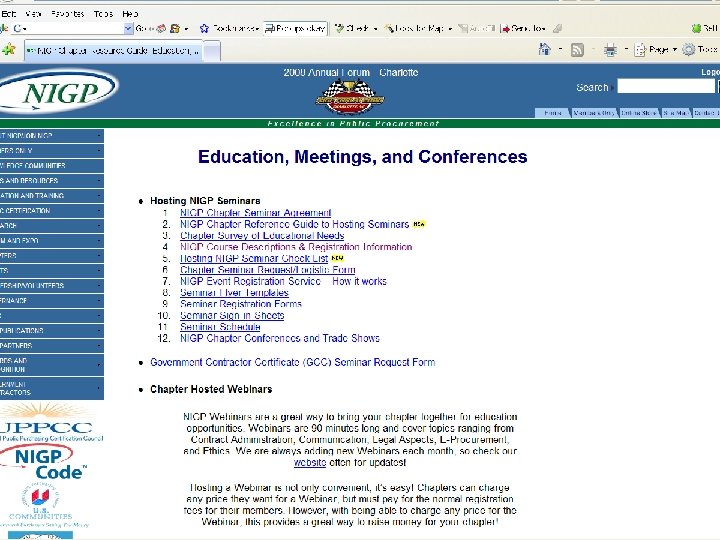
Task: Open the Edit menu
Action: 8,14
